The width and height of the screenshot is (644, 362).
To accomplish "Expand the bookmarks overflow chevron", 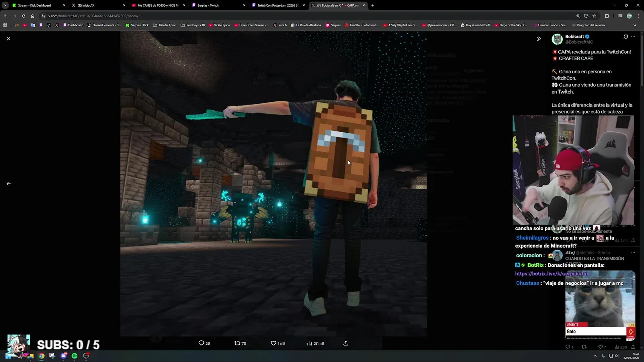I will tap(635, 25).
